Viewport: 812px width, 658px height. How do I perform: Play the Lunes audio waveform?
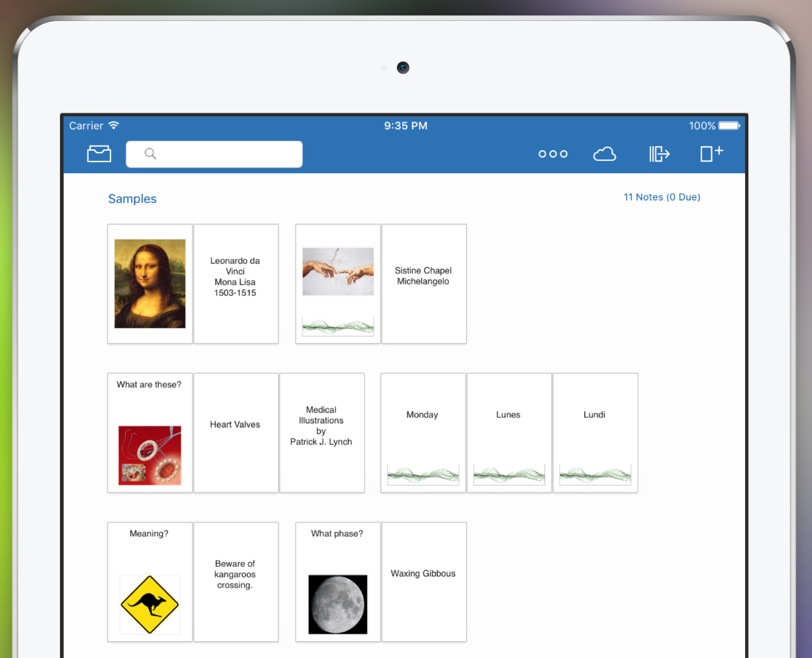click(509, 474)
